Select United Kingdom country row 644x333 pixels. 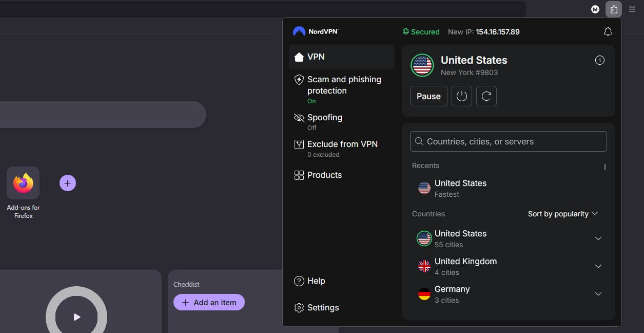click(x=508, y=266)
